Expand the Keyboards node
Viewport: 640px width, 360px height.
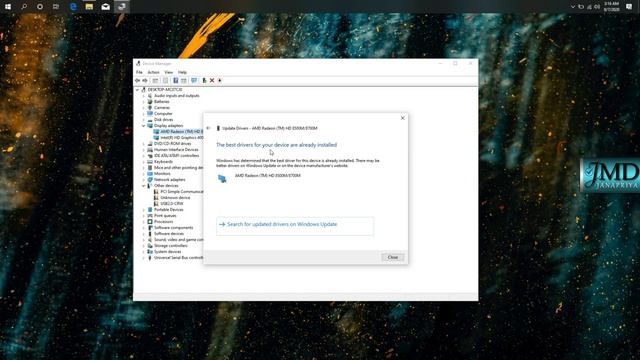point(144,162)
